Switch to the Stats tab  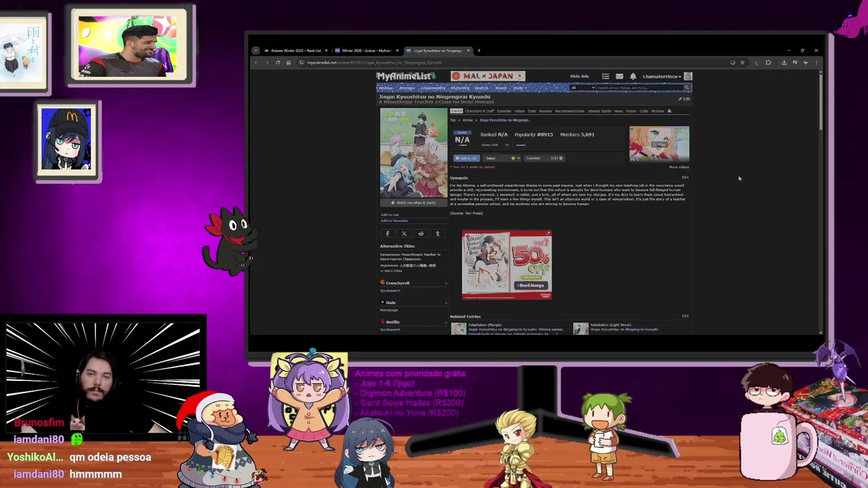532,111
